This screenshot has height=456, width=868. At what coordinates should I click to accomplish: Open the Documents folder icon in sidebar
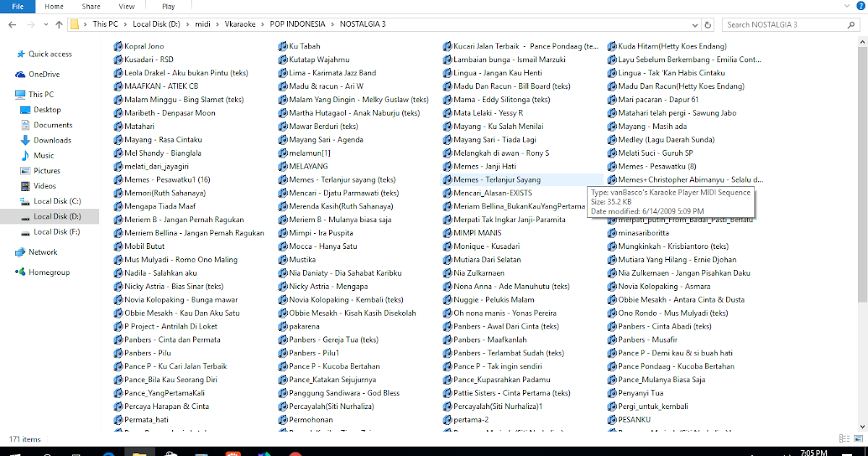point(26,124)
